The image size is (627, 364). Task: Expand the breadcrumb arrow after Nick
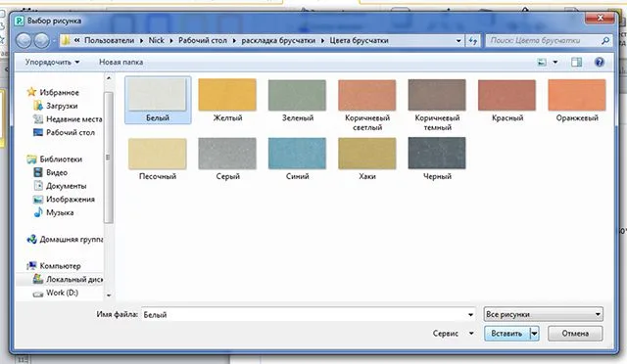point(171,40)
